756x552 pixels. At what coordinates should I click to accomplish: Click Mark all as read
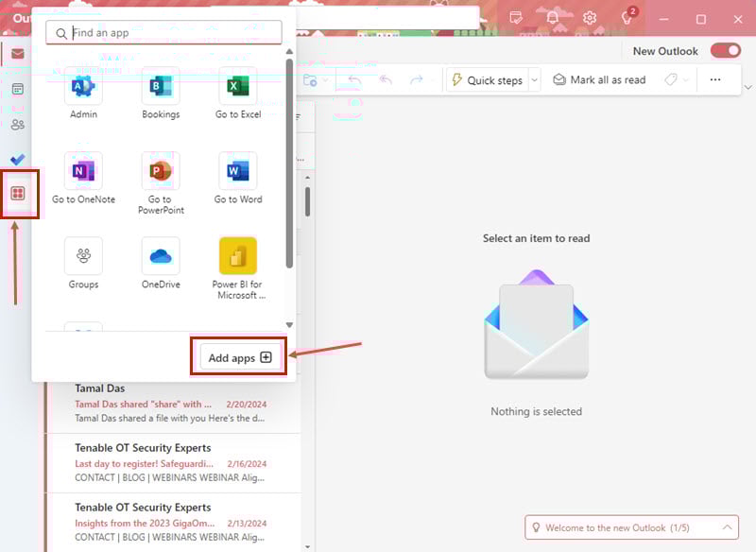pyautogui.click(x=599, y=80)
